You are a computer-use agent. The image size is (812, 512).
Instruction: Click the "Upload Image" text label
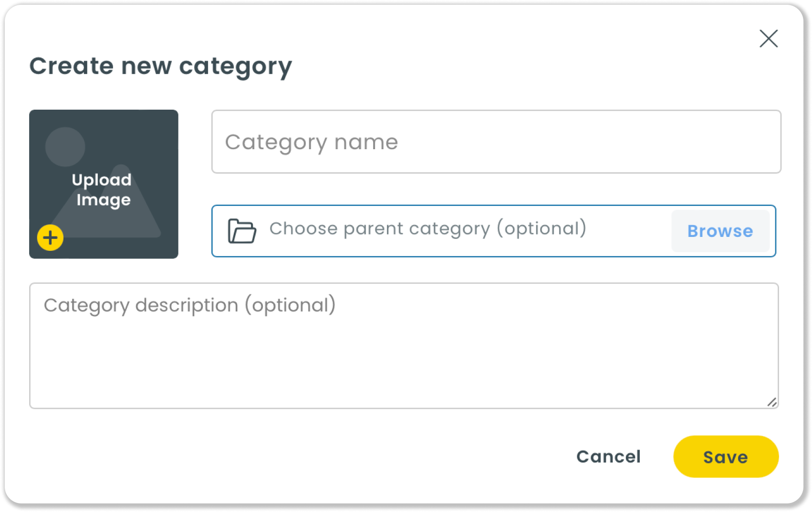coord(102,190)
